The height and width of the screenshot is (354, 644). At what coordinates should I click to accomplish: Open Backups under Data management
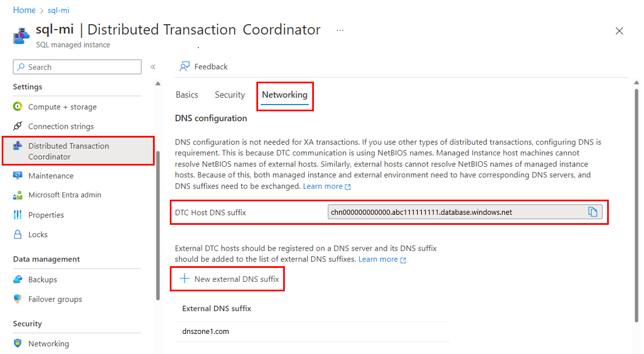41,279
